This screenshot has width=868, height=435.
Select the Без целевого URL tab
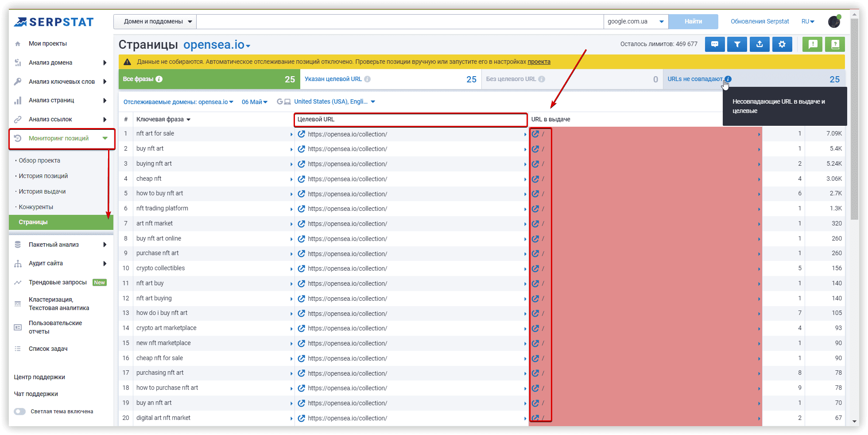click(x=572, y=79)
